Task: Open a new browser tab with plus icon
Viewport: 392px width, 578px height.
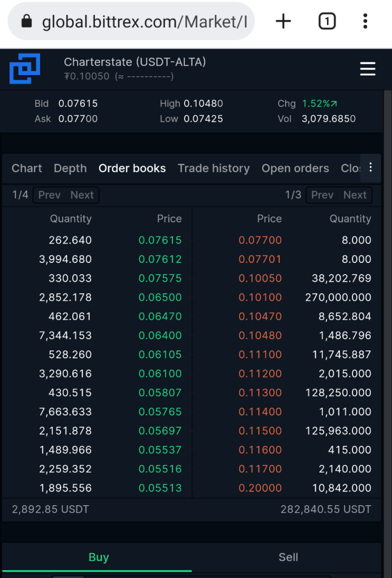Action: [x=283, y=22]
